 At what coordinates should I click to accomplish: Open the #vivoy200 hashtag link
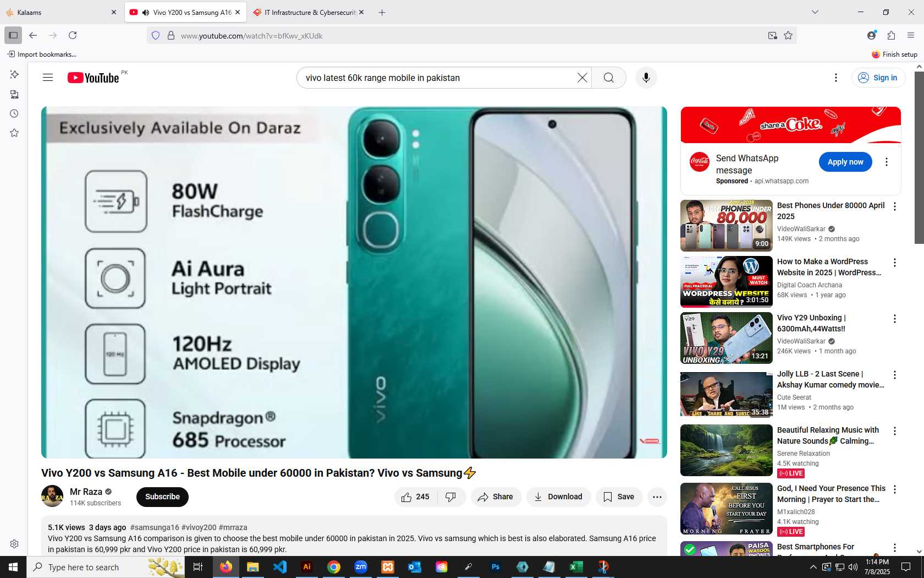199,527
